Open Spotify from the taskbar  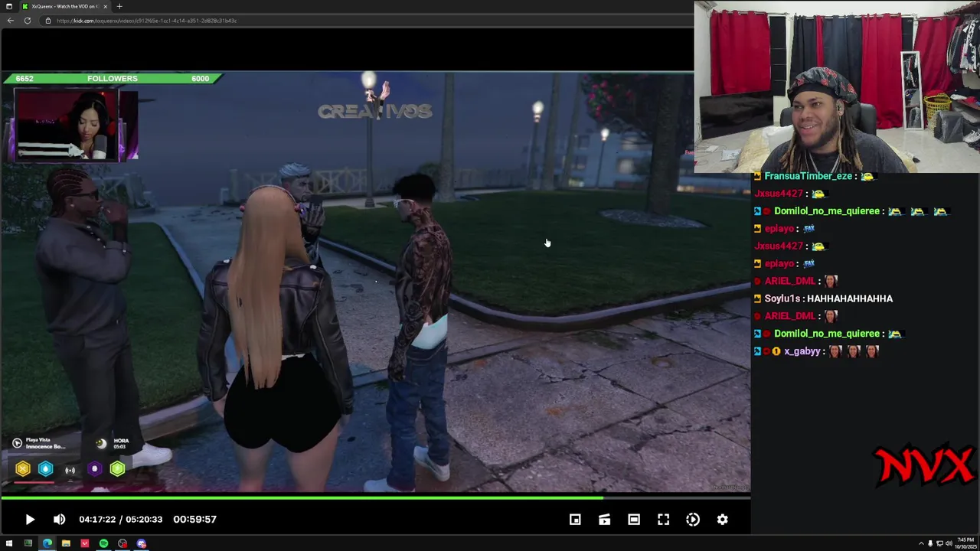pos(103,544)
